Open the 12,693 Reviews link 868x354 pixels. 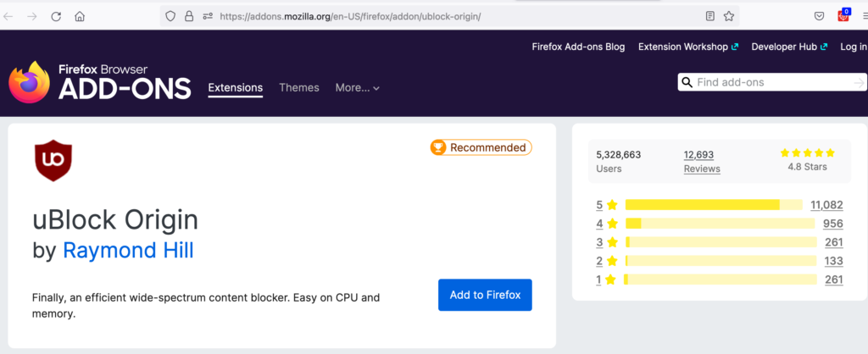[x=702, y=162]
